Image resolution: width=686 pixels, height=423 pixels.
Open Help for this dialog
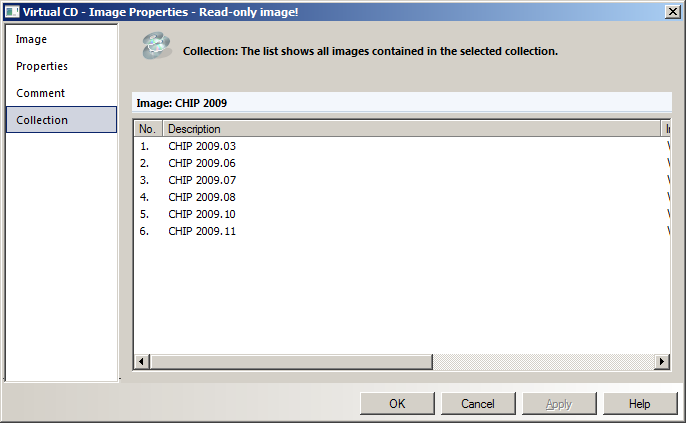pyautogui.click(x=640, y=404)
